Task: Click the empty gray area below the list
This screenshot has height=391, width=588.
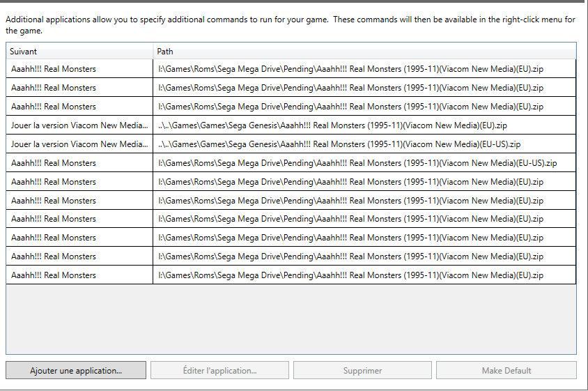Action: click(291, 319)
